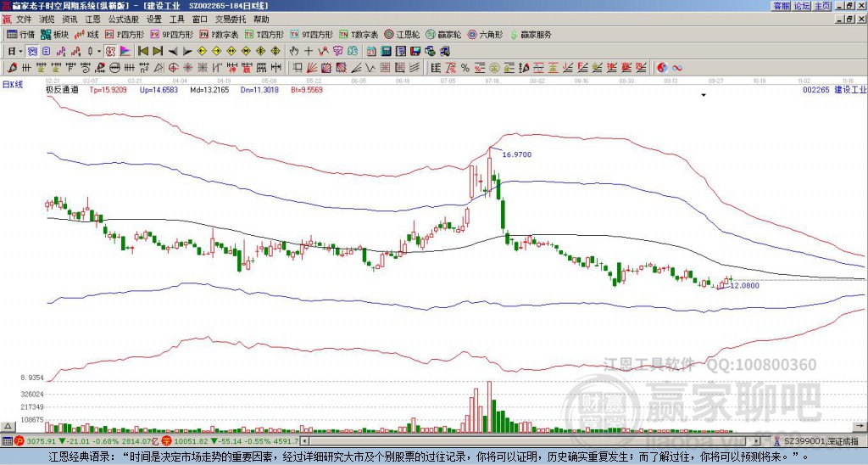Click the blue infinity loop icon

pos(677,68)
